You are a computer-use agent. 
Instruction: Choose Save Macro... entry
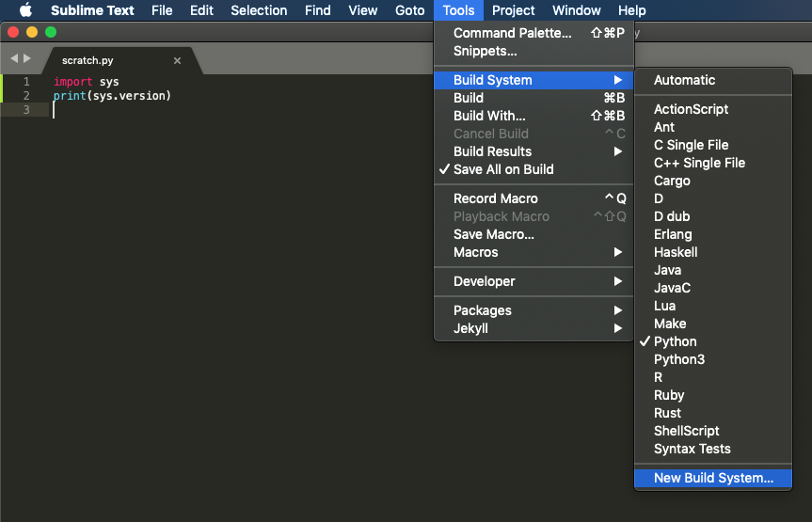(533, 234)
